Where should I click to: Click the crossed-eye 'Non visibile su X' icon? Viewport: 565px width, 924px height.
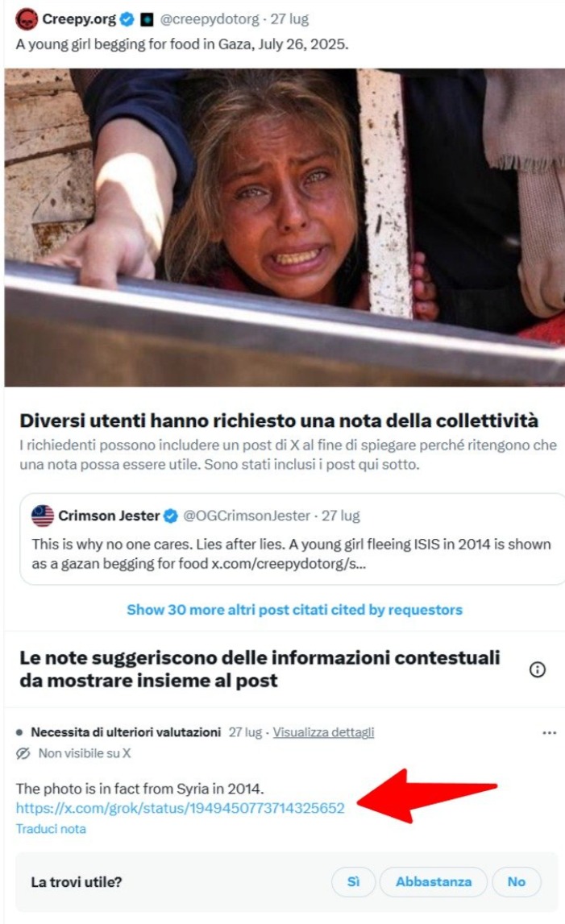click(x=23, y=753)
